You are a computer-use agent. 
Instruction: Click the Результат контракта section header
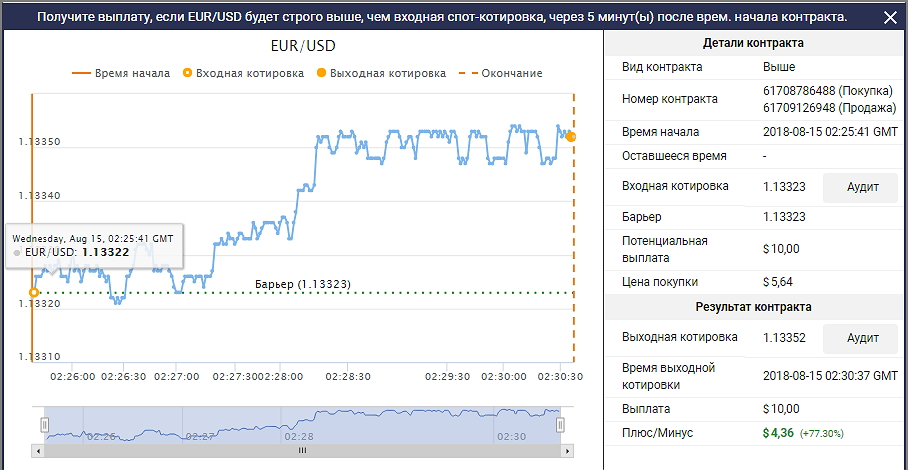[x=753, y=307]
